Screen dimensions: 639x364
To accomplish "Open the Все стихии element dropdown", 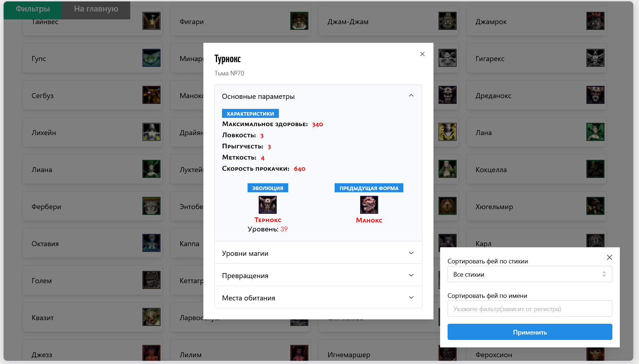I will coord(530,274).
